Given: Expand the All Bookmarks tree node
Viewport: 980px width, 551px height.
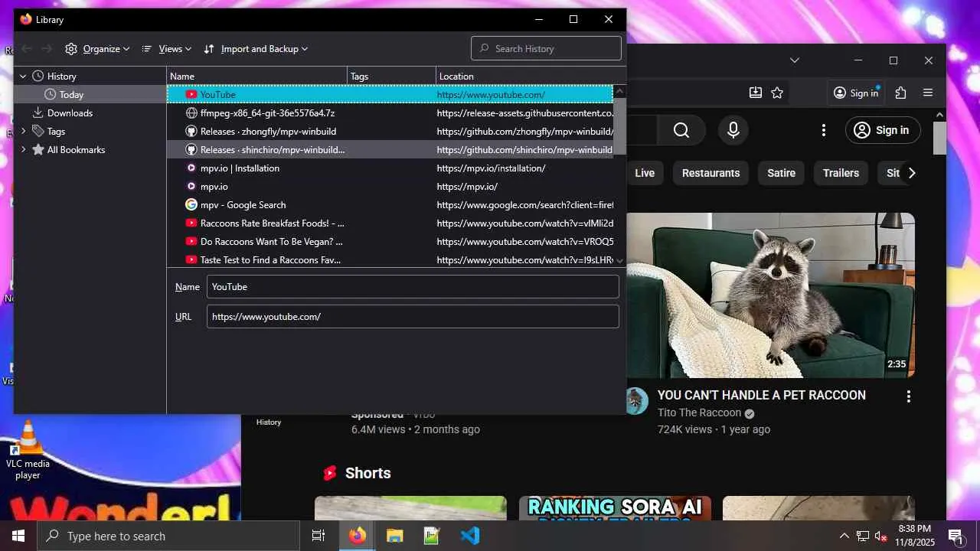Looking at the screenshot, I should point(23,150).
